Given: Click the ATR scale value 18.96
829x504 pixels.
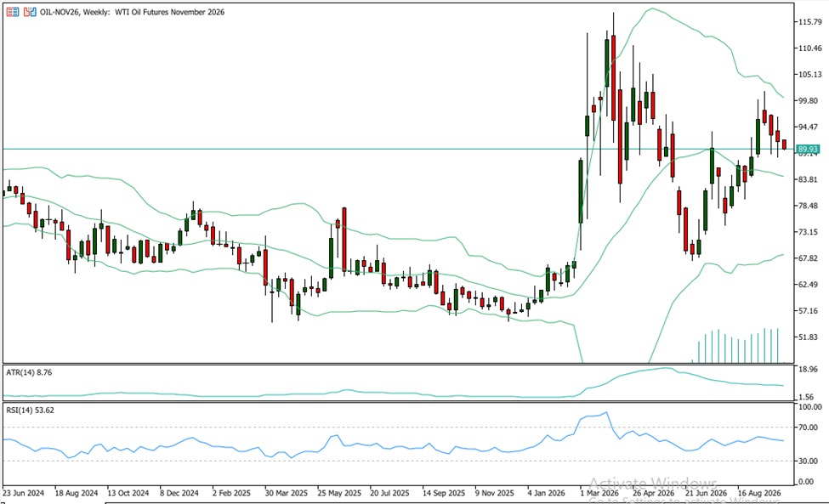Looking at the screenshot, I should click(x=810, y=369).
